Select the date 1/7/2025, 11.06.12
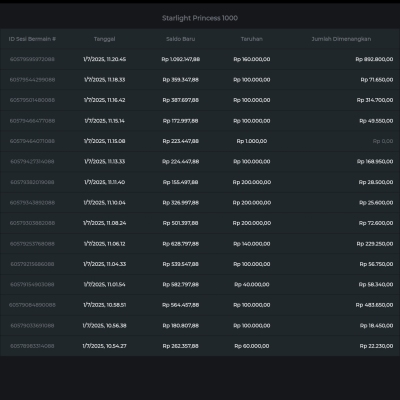This screenshot has height=400, width=400. pyautogui.click(x=104, y=244)
